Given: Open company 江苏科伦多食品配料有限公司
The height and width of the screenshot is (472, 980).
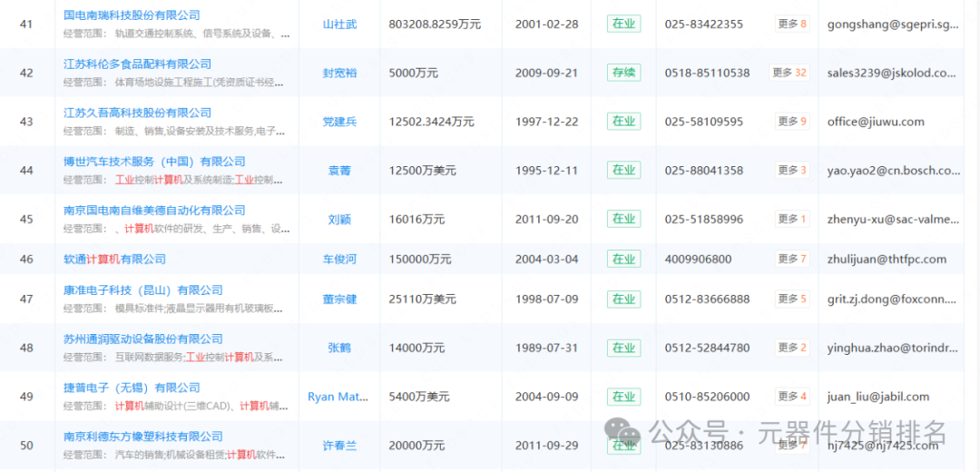Looking at the screenshot, I should tap(138, 64).
